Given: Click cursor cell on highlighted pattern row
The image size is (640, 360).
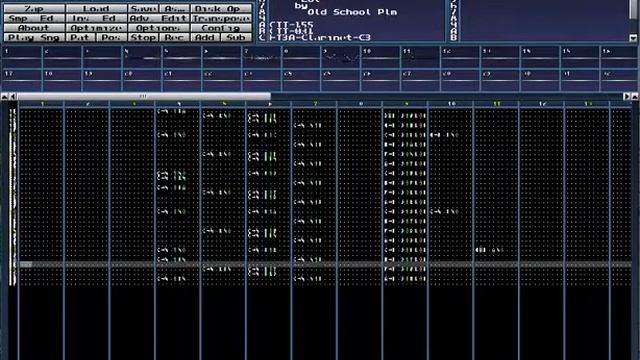Looking at the screenshot, I should tap(26, 264).
